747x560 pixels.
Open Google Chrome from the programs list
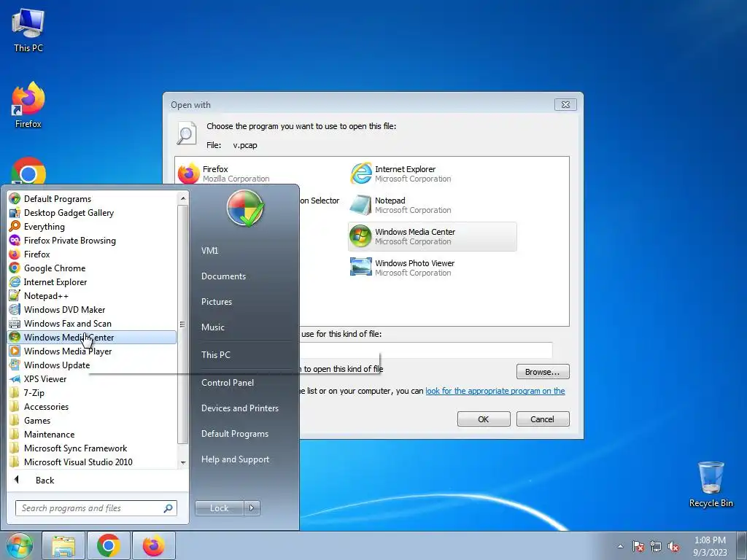54,268
